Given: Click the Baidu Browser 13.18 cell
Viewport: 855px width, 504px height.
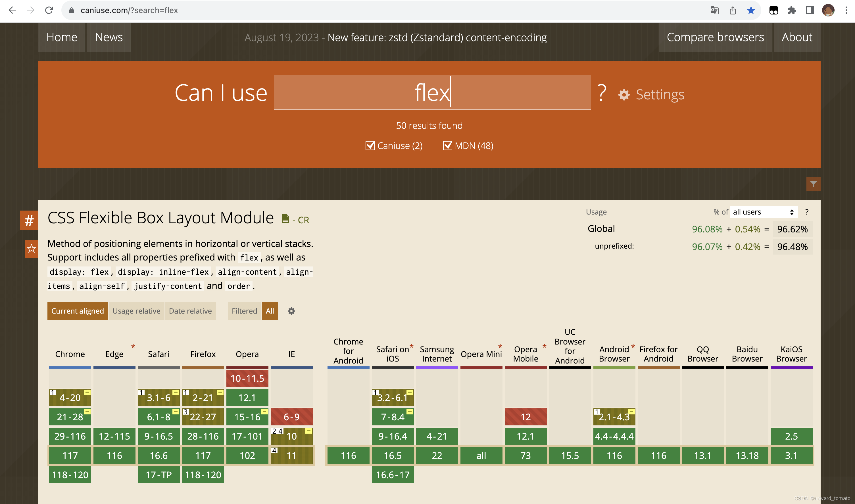Looking at the screenshot, I should coord(747,455).
